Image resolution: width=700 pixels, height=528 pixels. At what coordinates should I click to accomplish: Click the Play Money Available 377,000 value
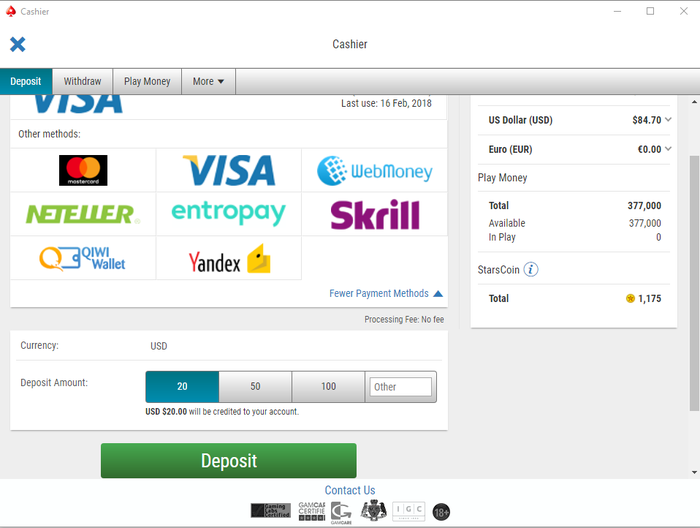point(645,223)
